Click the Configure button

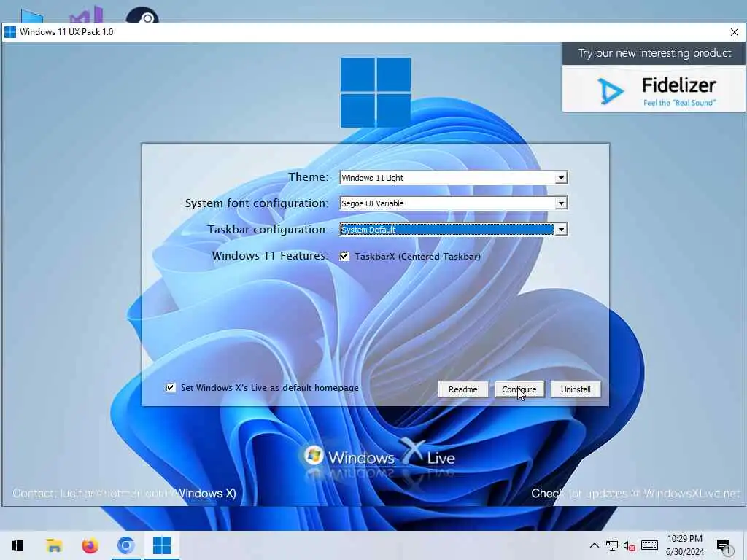519,389
